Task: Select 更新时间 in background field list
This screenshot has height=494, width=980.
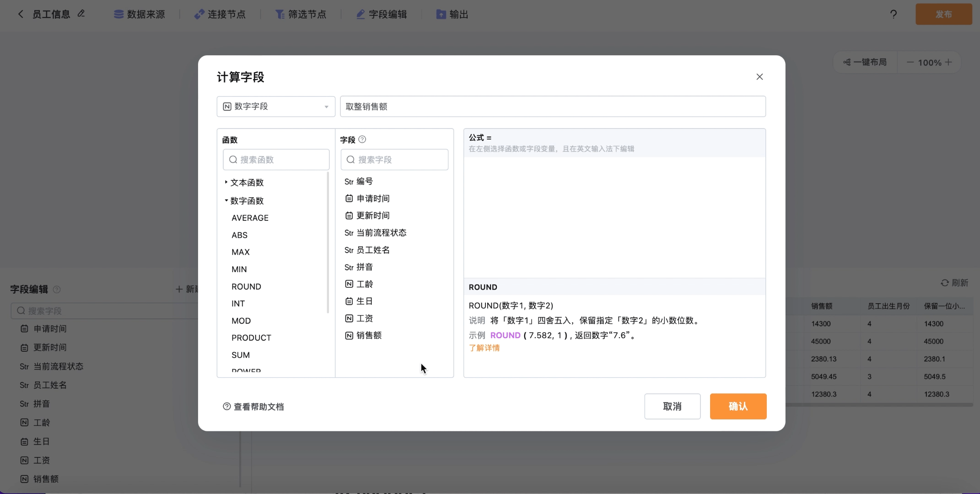Action: click(x=43, y=348)
